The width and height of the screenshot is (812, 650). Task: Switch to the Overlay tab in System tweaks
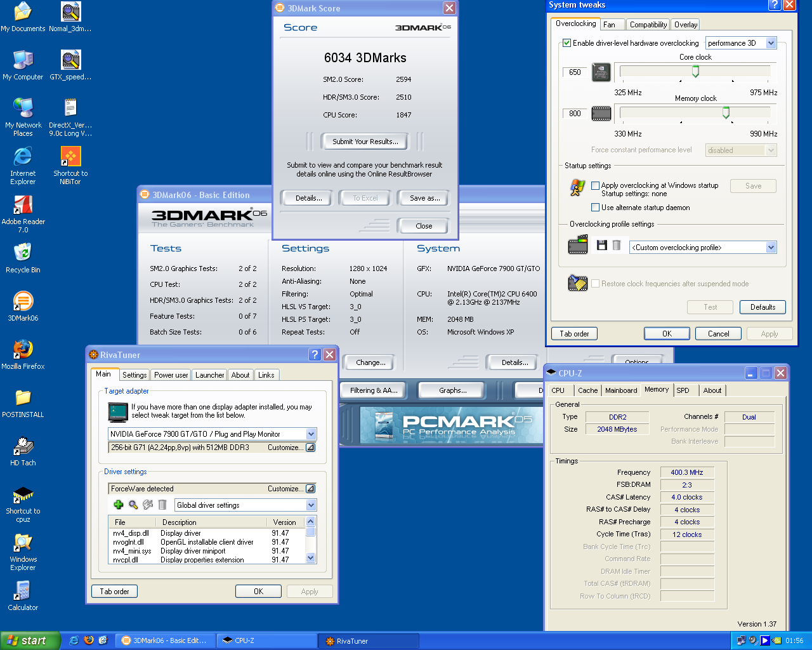click(686, 25)
